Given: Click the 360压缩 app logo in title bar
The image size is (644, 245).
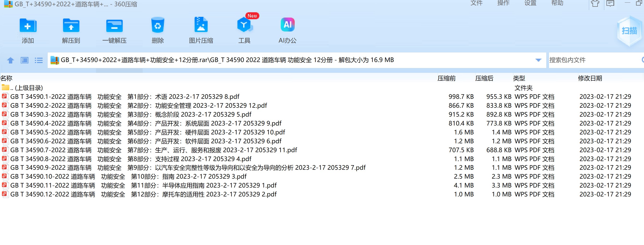Looking at the screenshot, I should (x=8, y=4).
